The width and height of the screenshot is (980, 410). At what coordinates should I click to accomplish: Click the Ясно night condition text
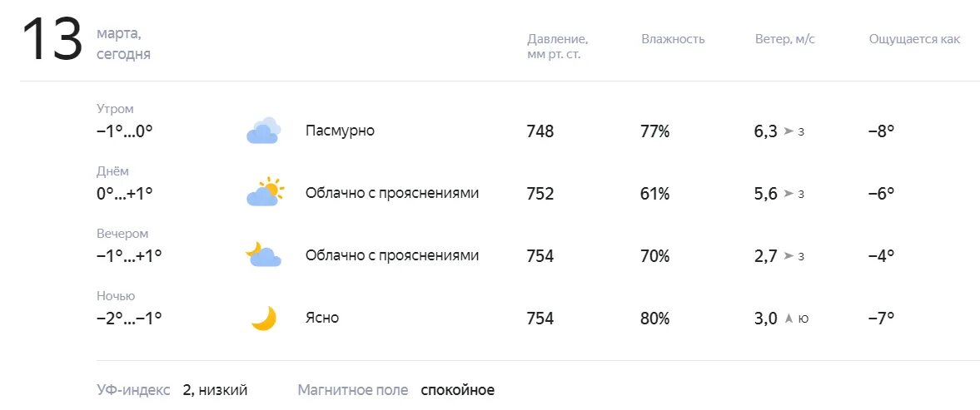tap(322, 319)
